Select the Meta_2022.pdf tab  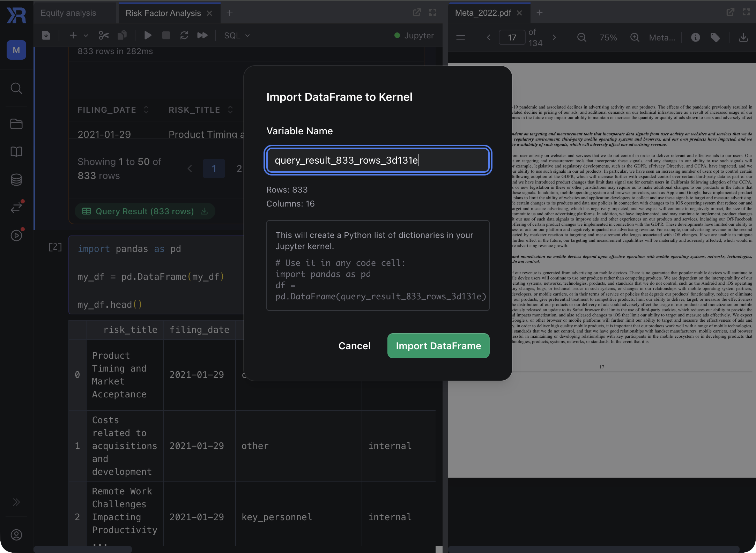coord(483,13)
